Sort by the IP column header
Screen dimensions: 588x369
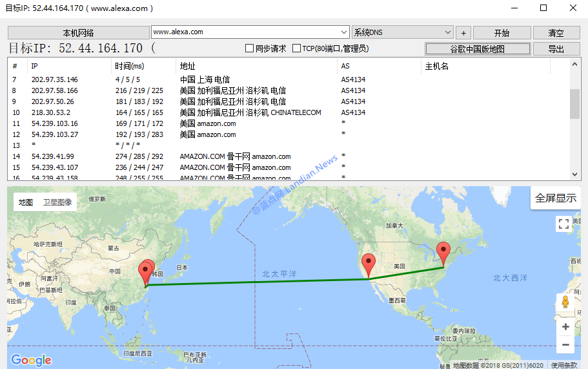pos(69,66)
